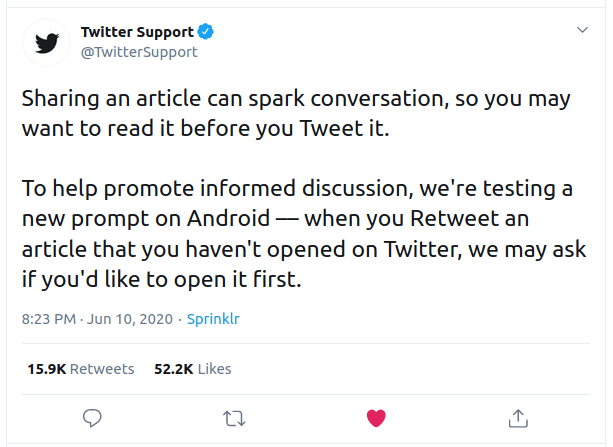Image resolution: width=613 pixels, height=447 pixels.
Task: Open the tweet options chevron menu
Action: tap(583, 31)
